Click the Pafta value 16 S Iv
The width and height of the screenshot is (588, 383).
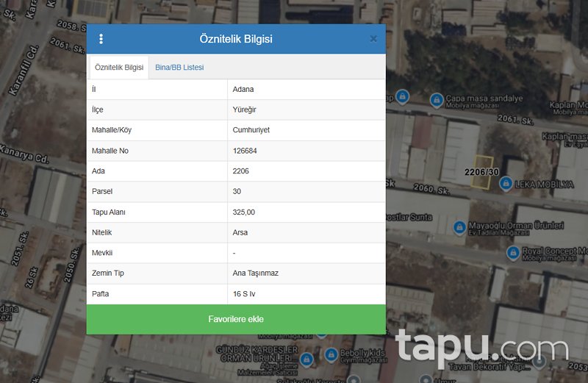click(x=244, y=294)
